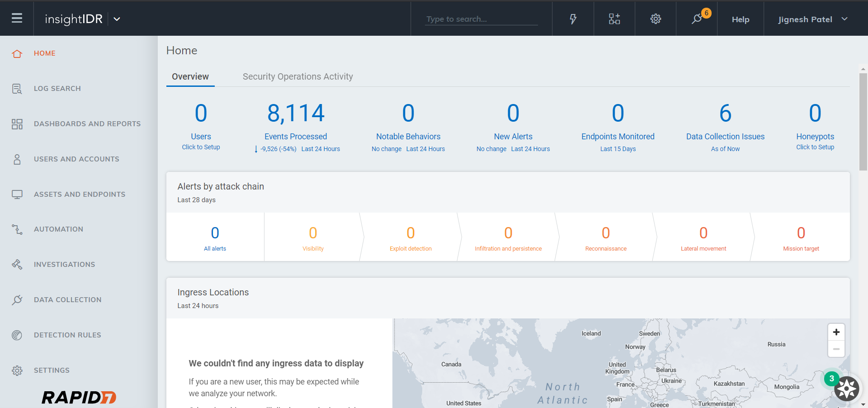The height and width of the screenshot is (408, 868).
Task: Zoom in on the ingress map
Action: 836,332
